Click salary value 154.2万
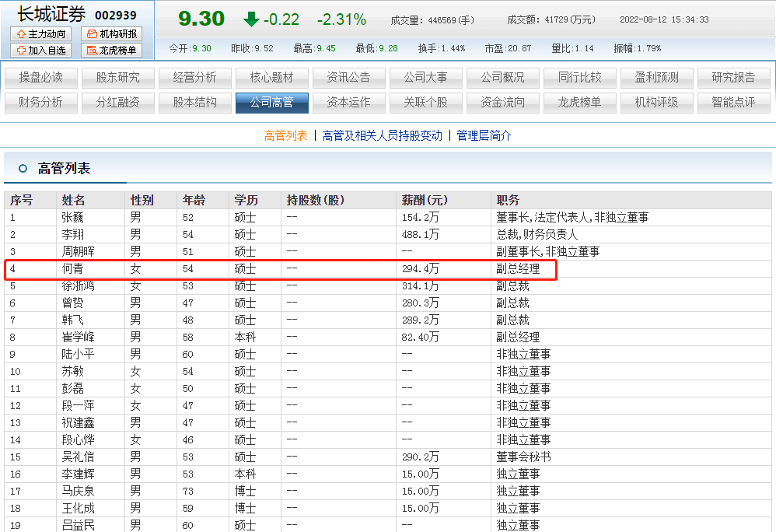 point(420,217)
